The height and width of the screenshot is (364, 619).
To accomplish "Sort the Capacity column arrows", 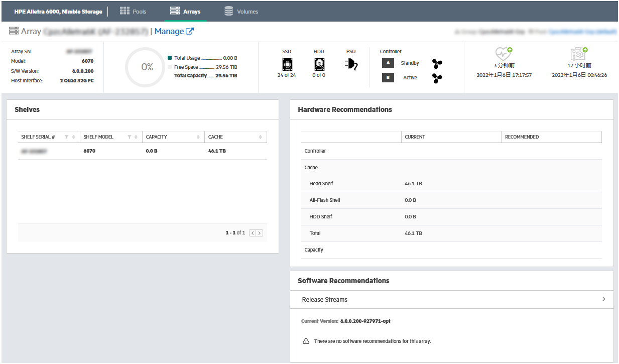I will coord(198,137).
